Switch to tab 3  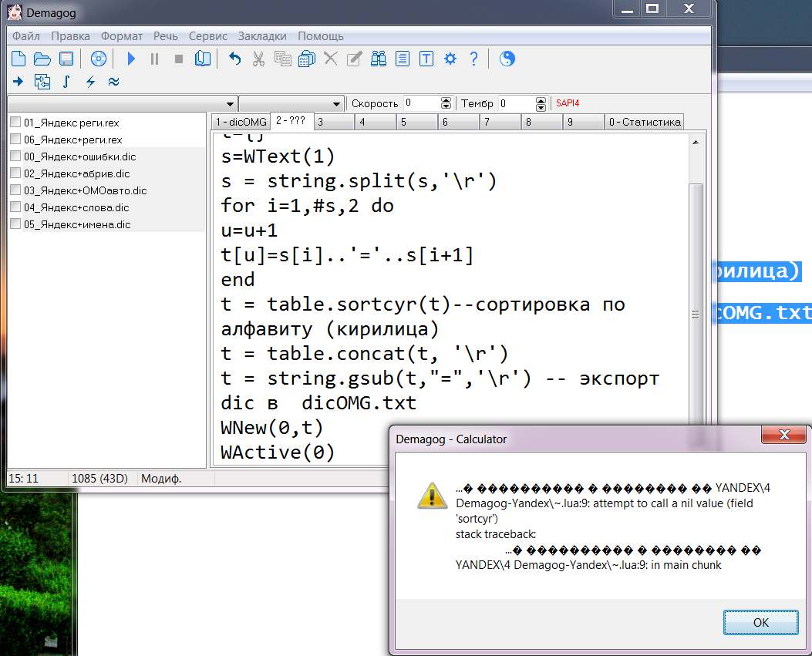[335, 122]
